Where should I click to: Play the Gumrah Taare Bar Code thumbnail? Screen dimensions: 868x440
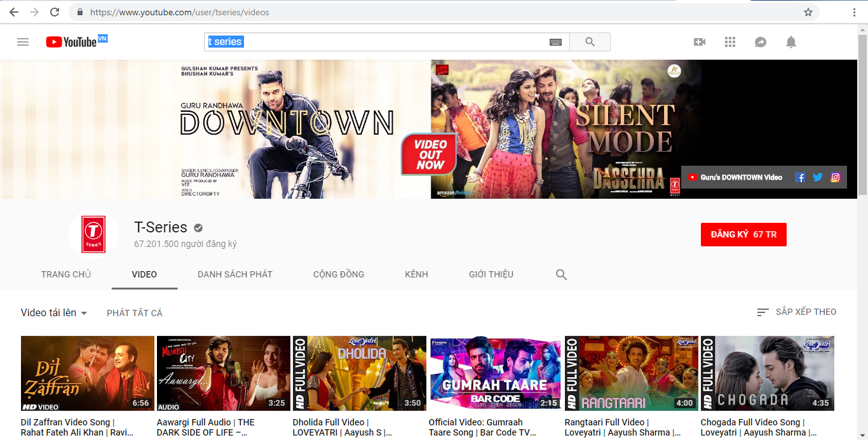pos(496,373)
